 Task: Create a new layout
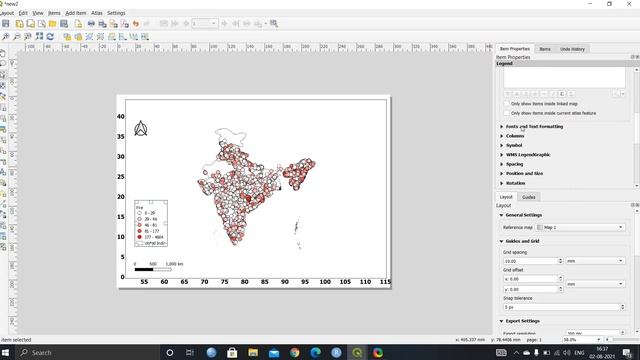coord(19,24)
